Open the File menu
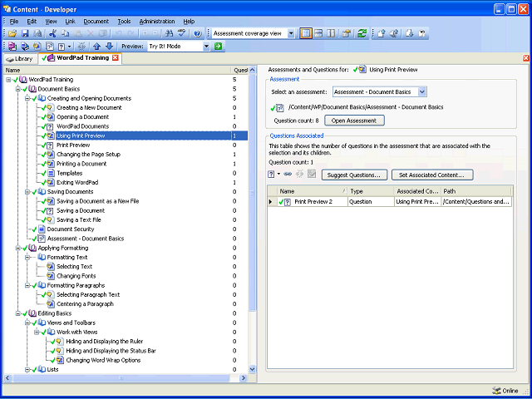 (x=14, y=22)
